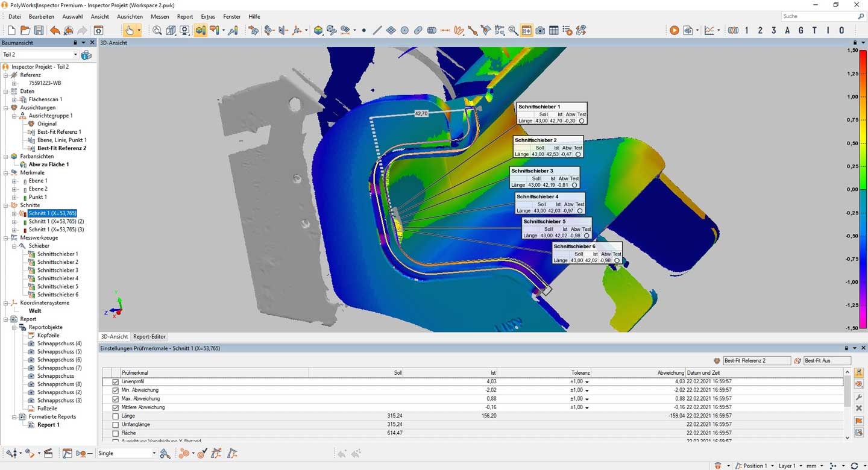The height and width of the screenshot is (470, 868).
Task: Undo the last action with the orange back arrow
Action: coord(55,30)
